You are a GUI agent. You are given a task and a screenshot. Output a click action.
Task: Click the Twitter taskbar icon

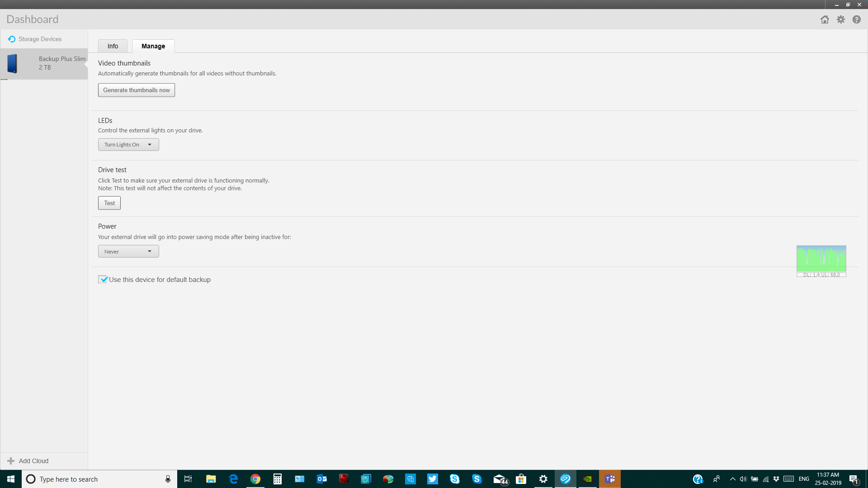click(x=433, y=479)
